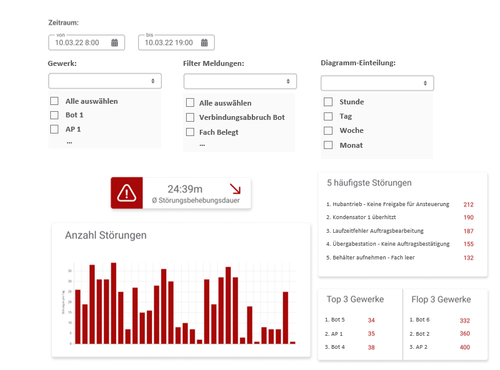Click the 'Zeitraum:' label
Image resolution: width=500 pixels, height=370 pixels.
coord(63,23)
